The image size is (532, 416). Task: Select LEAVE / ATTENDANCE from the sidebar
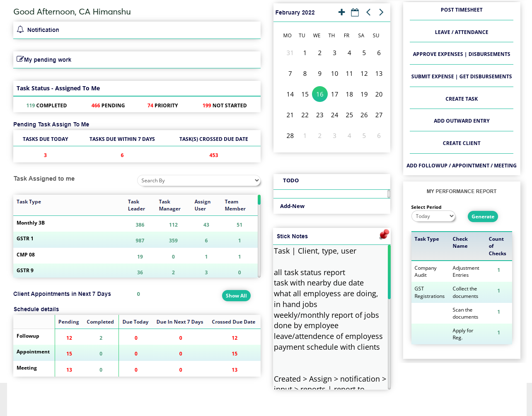461,32
